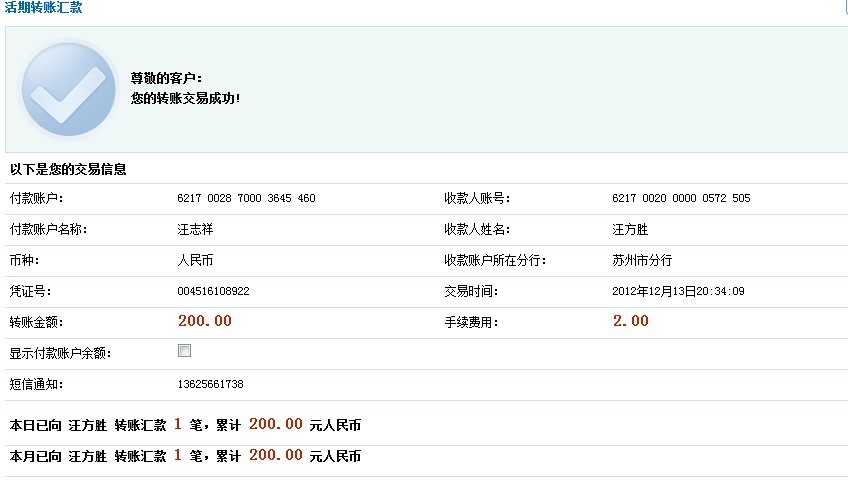This screenshot has height=480, width=848.
Task: Select the SMS notification number 13625661738
Action: coord(210,385)
